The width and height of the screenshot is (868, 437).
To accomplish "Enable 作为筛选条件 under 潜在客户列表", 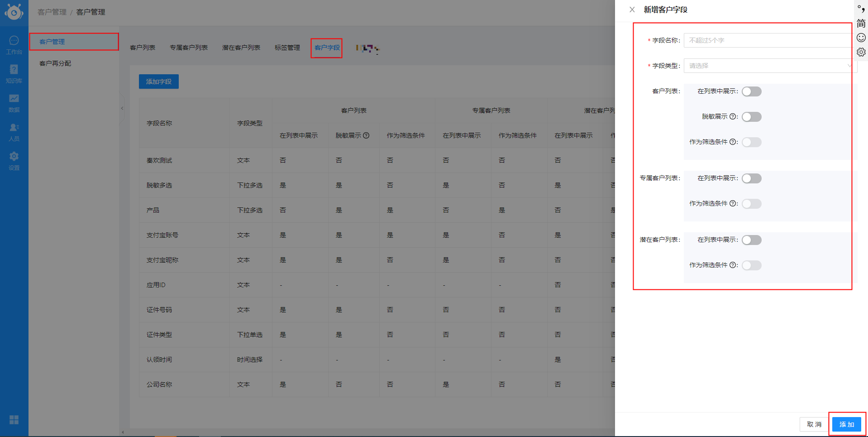I will pos(751,265).
